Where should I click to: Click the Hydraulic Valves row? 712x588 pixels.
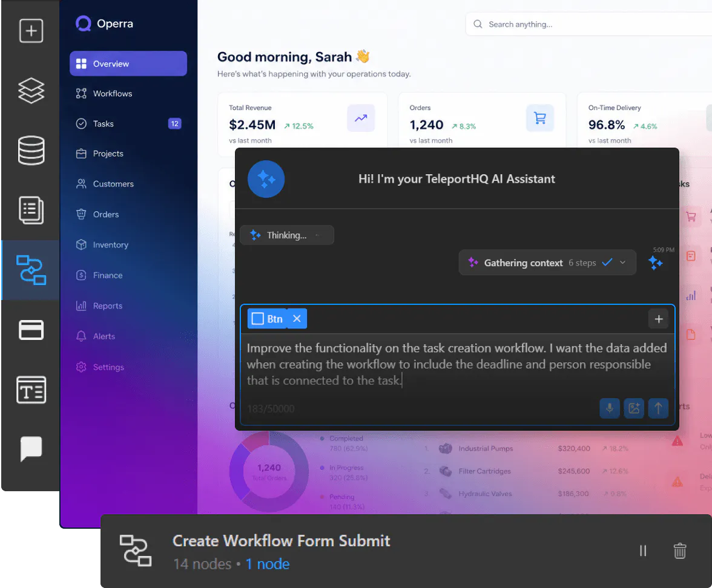point(526,494)
